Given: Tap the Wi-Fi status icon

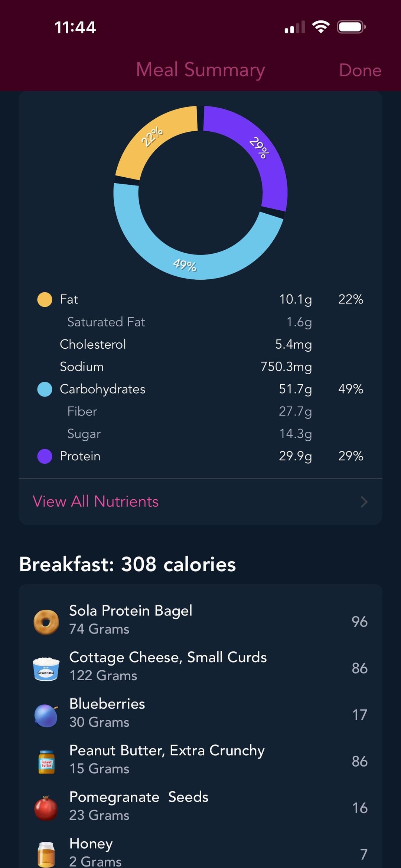Looking at the screenshot, I should [321, 27].
